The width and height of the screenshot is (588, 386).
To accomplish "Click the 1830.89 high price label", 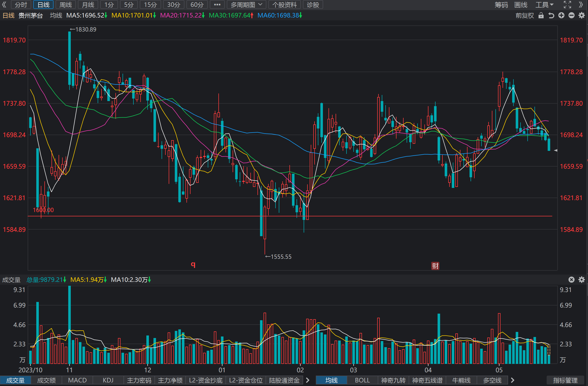I will (x=83, y=29).
